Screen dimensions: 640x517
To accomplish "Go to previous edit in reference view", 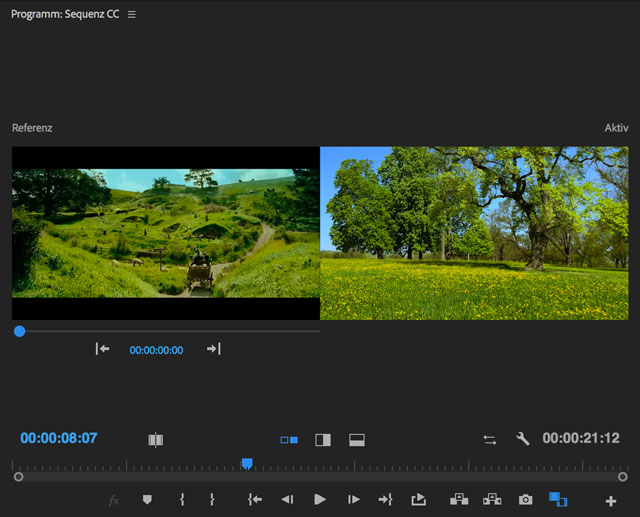I will (102, 349).
